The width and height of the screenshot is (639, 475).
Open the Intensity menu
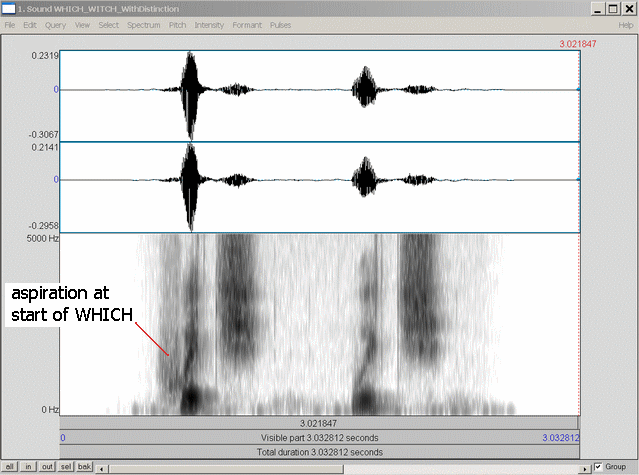coord(209,24)
